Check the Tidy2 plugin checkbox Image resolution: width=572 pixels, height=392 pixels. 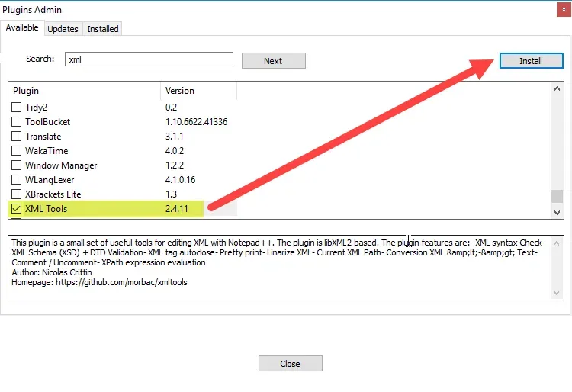17,108
